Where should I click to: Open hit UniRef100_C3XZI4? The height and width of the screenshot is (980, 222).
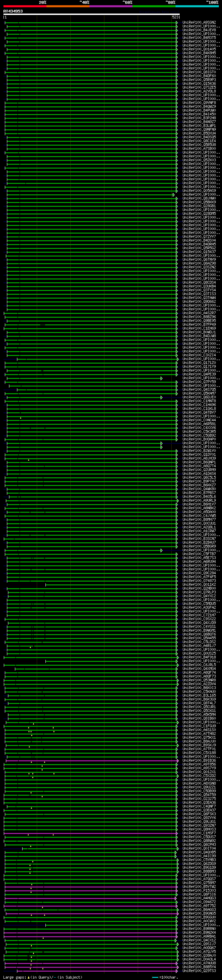[x=199, y=355]
